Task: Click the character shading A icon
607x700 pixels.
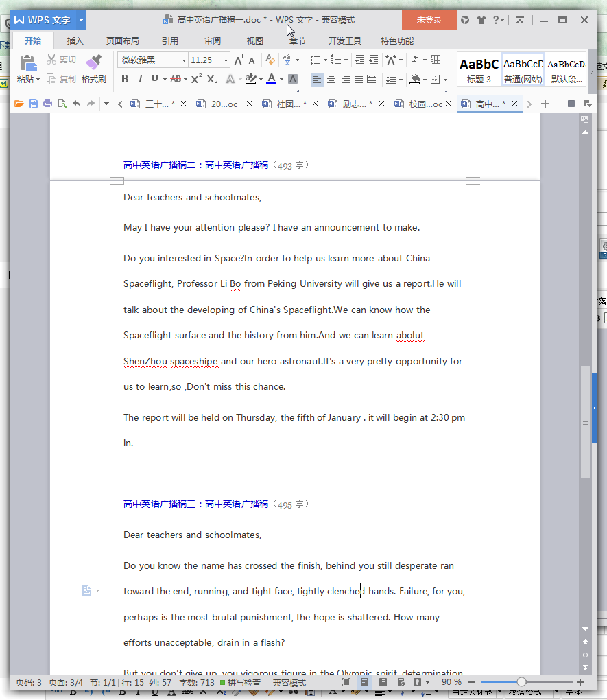Action: (293, 79)
